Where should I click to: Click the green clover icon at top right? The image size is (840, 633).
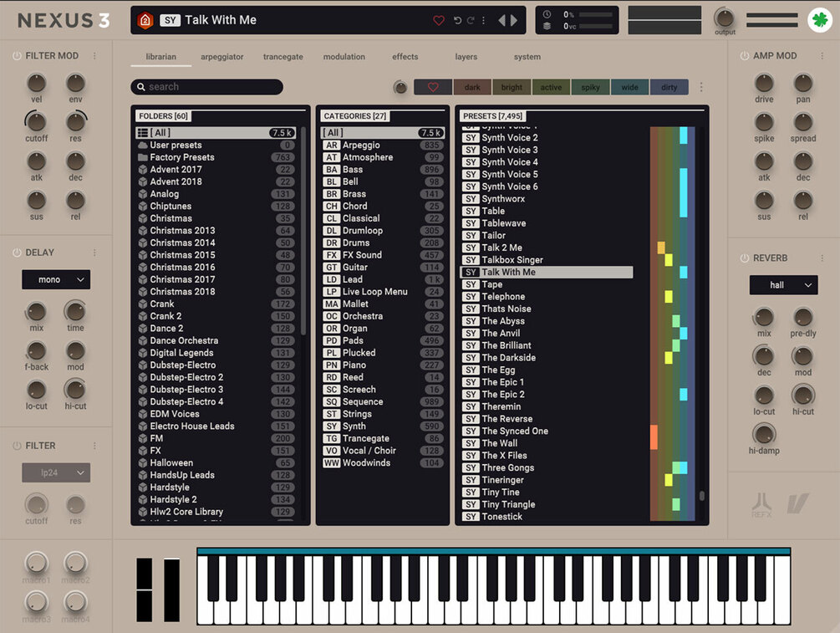pos(820,20)
